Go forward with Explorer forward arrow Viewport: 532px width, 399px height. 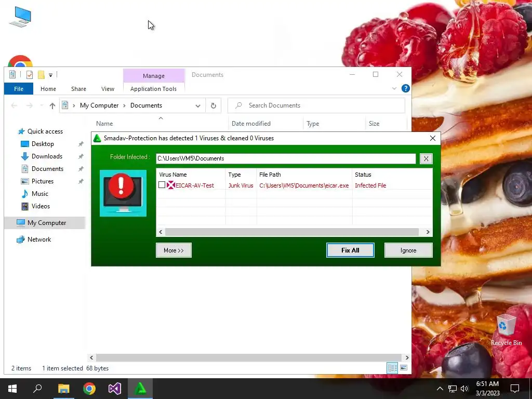30,105
